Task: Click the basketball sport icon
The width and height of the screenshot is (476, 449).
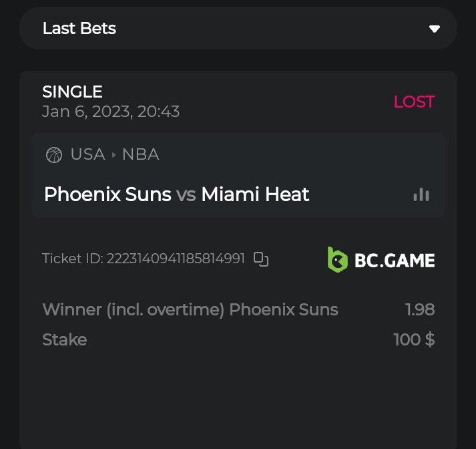Action: (x=53, y=155)
